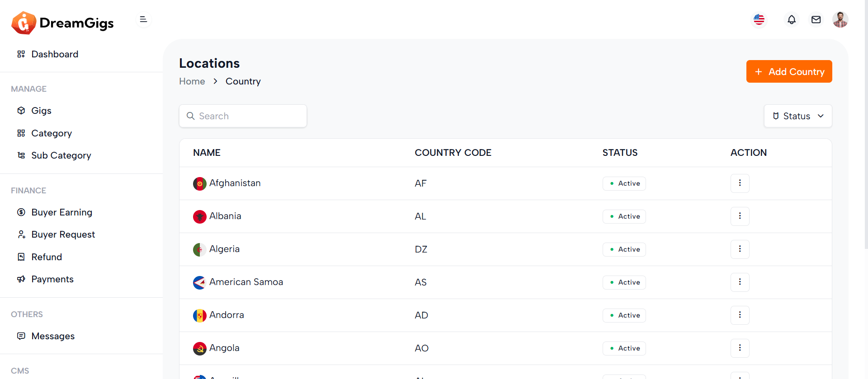This screenshot has height=379, width=868.
Task: Open the Sub Category menu item
Action: coord(61,155)
